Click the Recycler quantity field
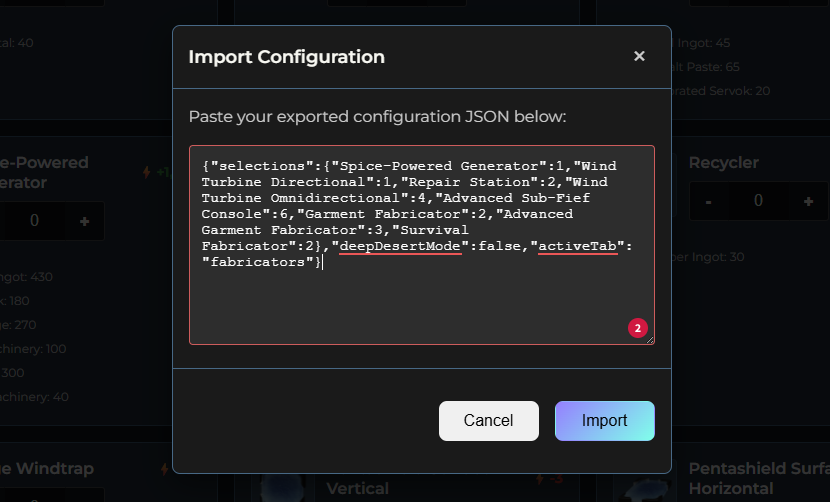This screenshot has height=502, width=830. (x=758, y=201)
